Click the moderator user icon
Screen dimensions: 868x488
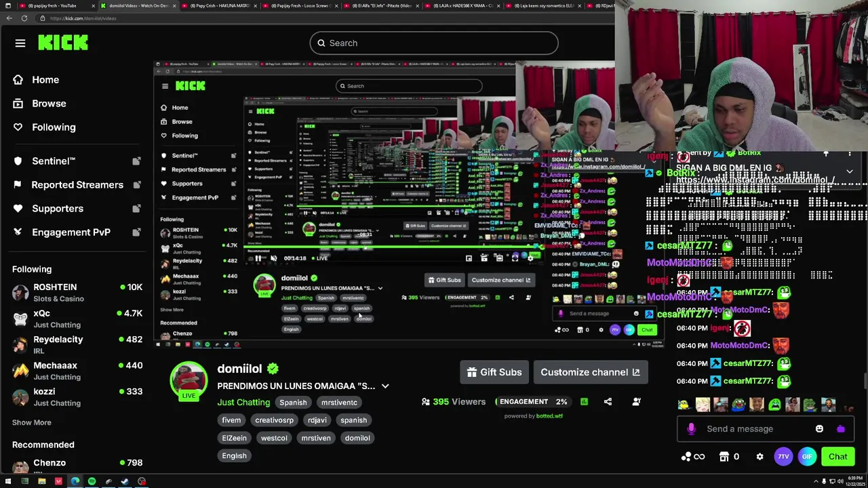[636, 402]
